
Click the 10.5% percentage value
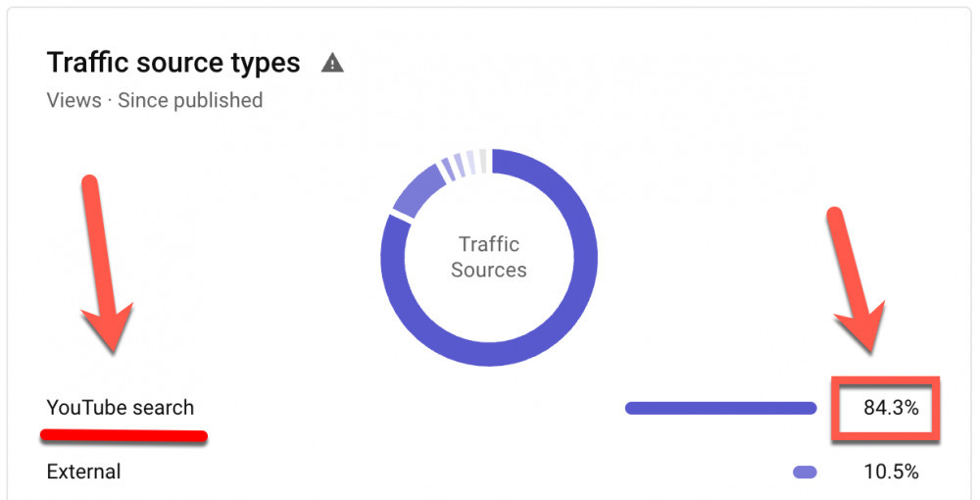pyautogui.click(x=891, y=472)
